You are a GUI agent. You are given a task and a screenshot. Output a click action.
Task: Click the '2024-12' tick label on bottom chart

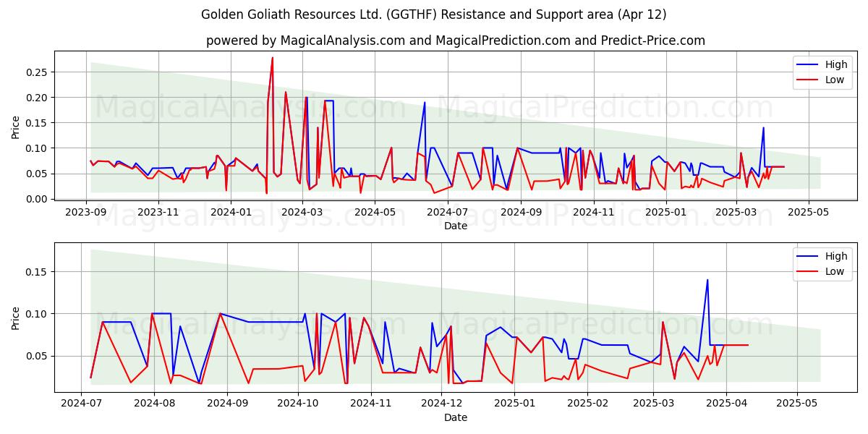[x=441, y=404]
